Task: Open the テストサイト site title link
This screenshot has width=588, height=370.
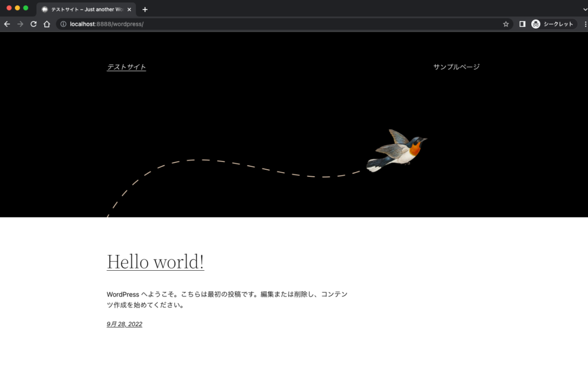Action: [x=126, y=67]
